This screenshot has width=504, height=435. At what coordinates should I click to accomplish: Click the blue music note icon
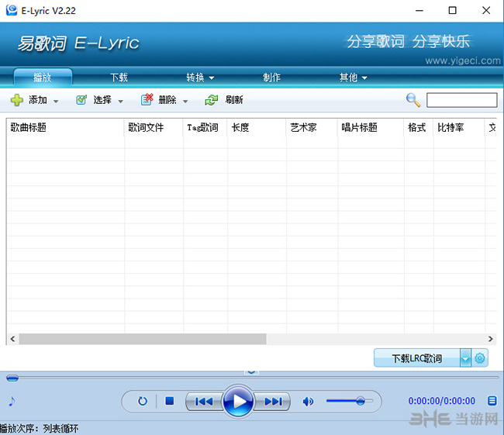click(12, 401)
